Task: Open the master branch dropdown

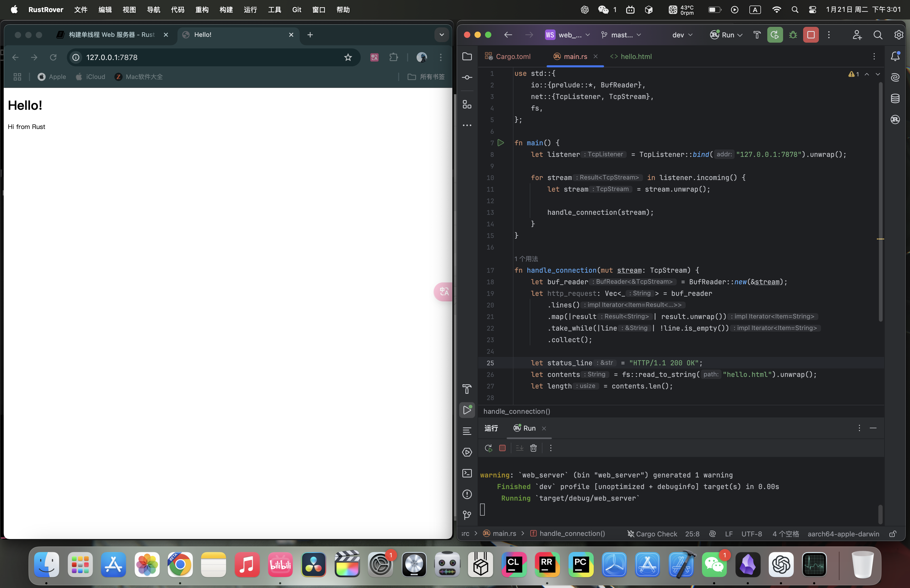Action: click(x=621, y=35)
